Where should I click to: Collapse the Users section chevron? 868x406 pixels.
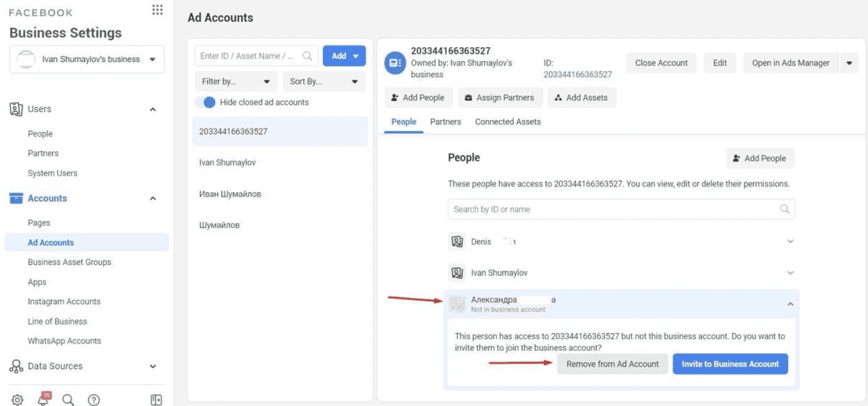click(x=153, y=110)
